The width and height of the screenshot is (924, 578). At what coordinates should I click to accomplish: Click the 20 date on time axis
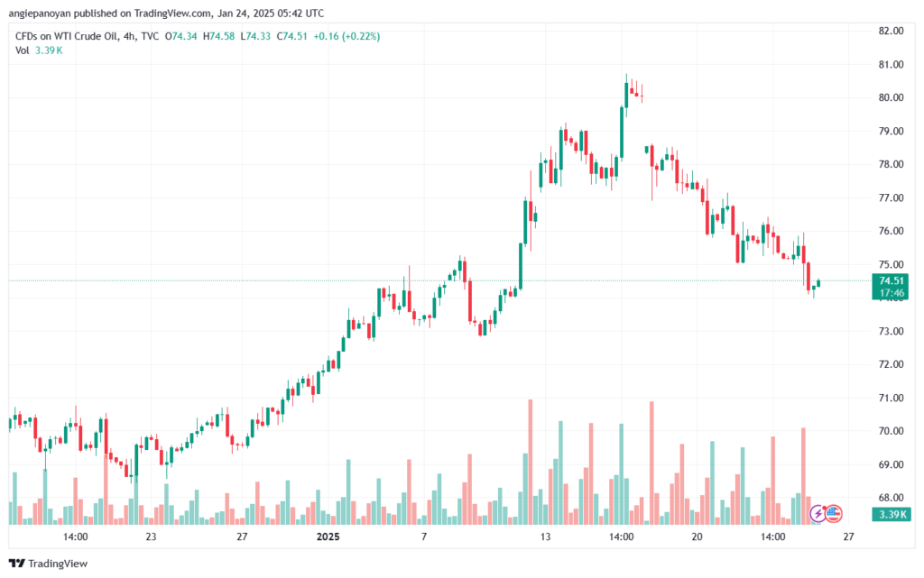pyautogui.click(x=698, y=537)
